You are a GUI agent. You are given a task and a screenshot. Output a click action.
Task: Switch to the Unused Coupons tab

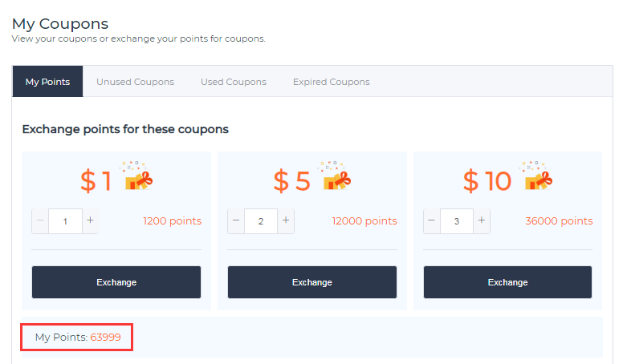(x=135, y=82)
